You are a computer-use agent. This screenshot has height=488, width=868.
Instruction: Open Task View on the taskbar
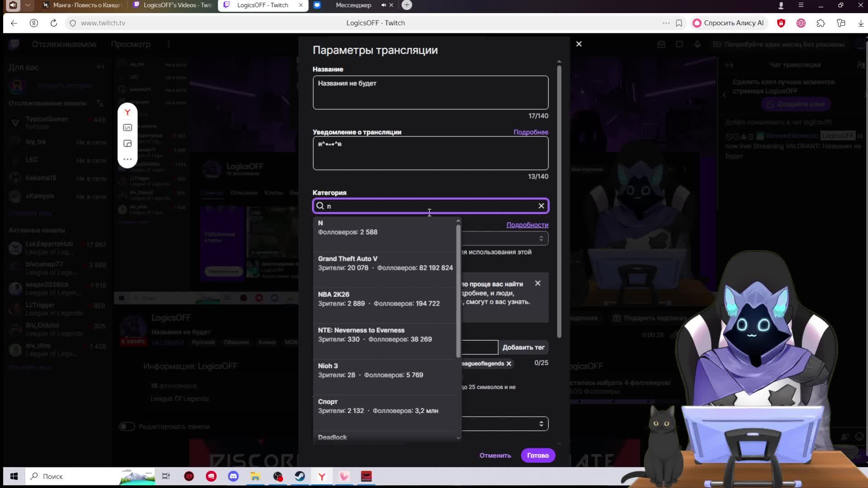(x=166, y=476)
